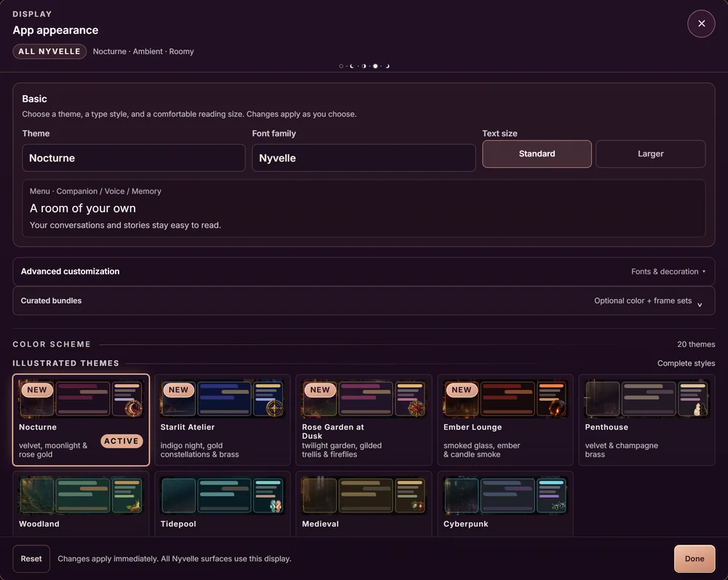Viewport: 728px width, 580px height.
Task: Select the Nocturne theme card
Action: tap(81, 420)
